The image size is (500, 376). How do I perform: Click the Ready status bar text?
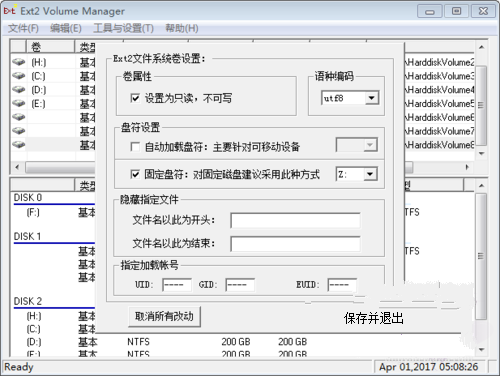click(19, 367)
